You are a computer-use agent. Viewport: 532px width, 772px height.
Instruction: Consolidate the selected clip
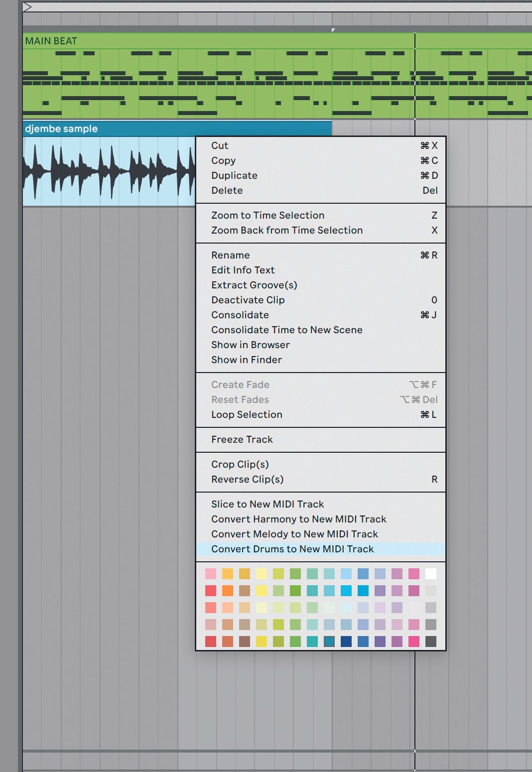(x=240, y=315)
